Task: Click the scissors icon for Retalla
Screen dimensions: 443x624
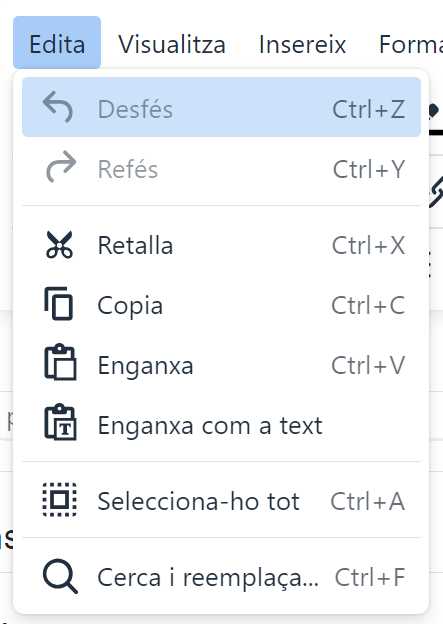Action: click(x=59, y=245)
